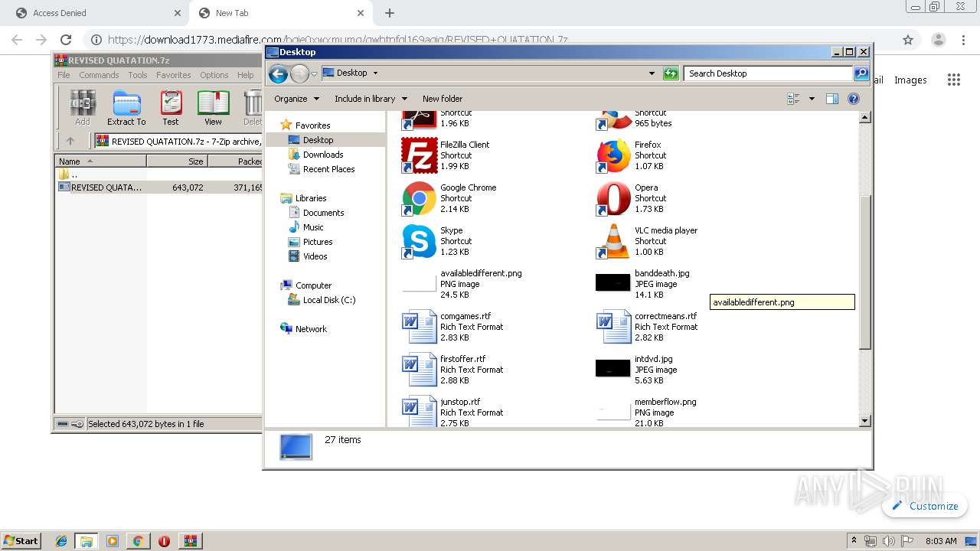The image size is (980, 551).
Task: Click the taskbar clock 8:03 AM
Action: [x=941, y=541]
